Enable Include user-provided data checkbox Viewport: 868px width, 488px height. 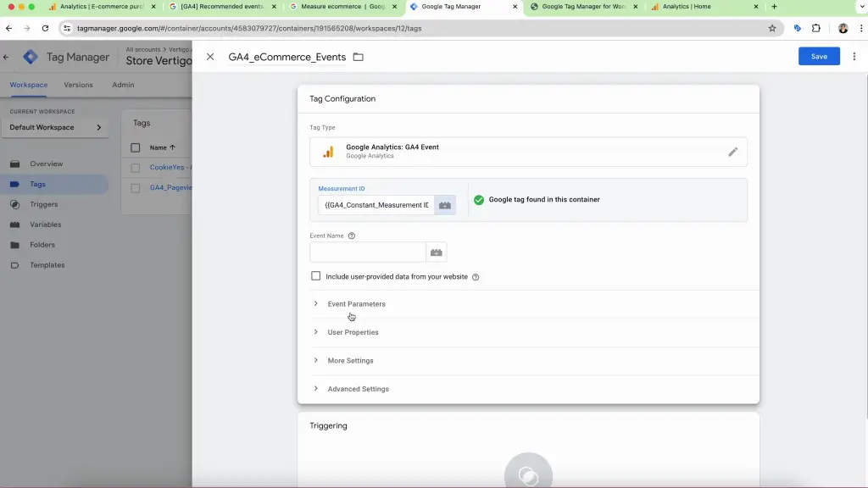[x=316, y=276]
